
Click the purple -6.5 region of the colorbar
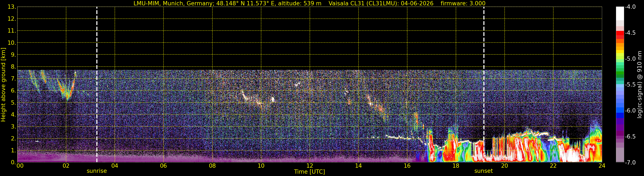tap(620, 136)
